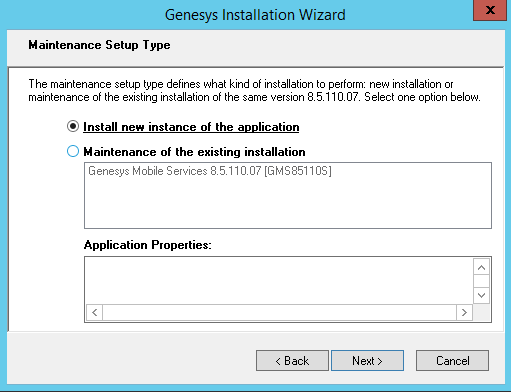
Task: Click the scroll right arrow in Application Properties
Action: [464, 313]
